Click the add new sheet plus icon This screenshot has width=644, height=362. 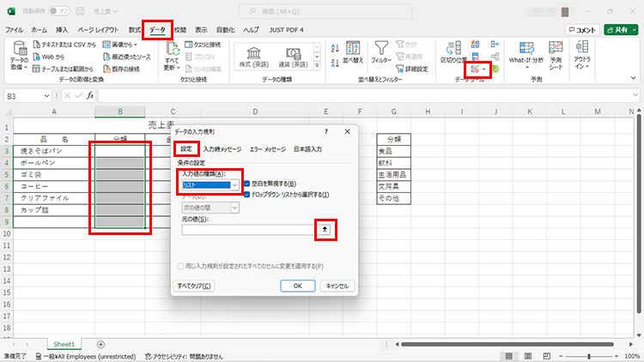(x=100, y=343)
